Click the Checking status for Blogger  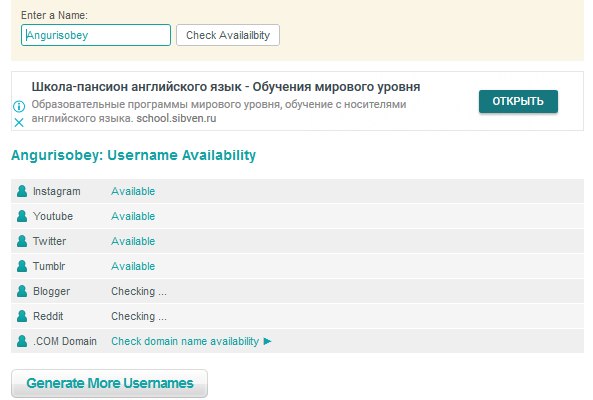(139, 291)
